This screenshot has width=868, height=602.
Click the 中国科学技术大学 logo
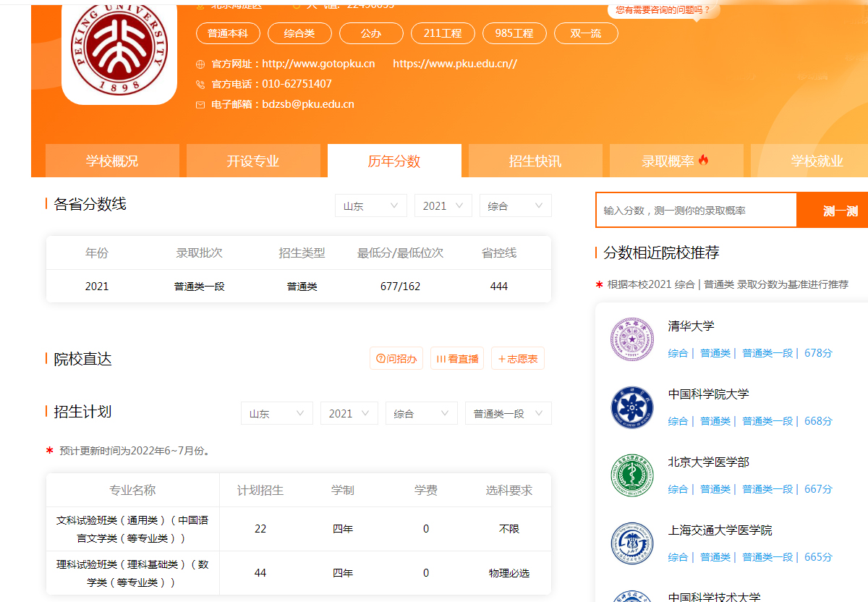tap(631, 598)
